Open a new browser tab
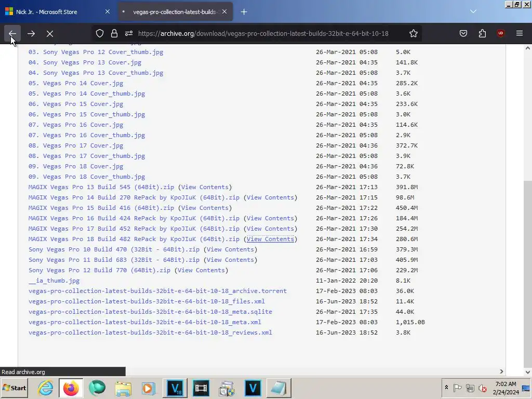Viewport: 532px width, 399px height. click(x=244, y=12)
